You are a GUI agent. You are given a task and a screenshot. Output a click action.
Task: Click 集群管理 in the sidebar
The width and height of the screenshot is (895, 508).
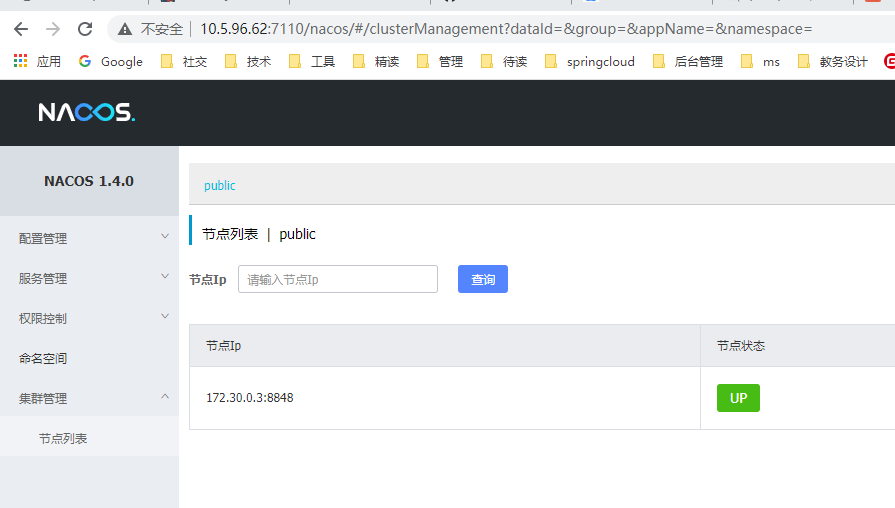click(43, 398)
